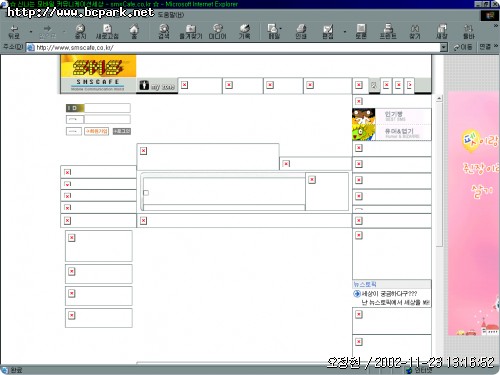
Task: Select the my zone tab
Action: [157, 86]
